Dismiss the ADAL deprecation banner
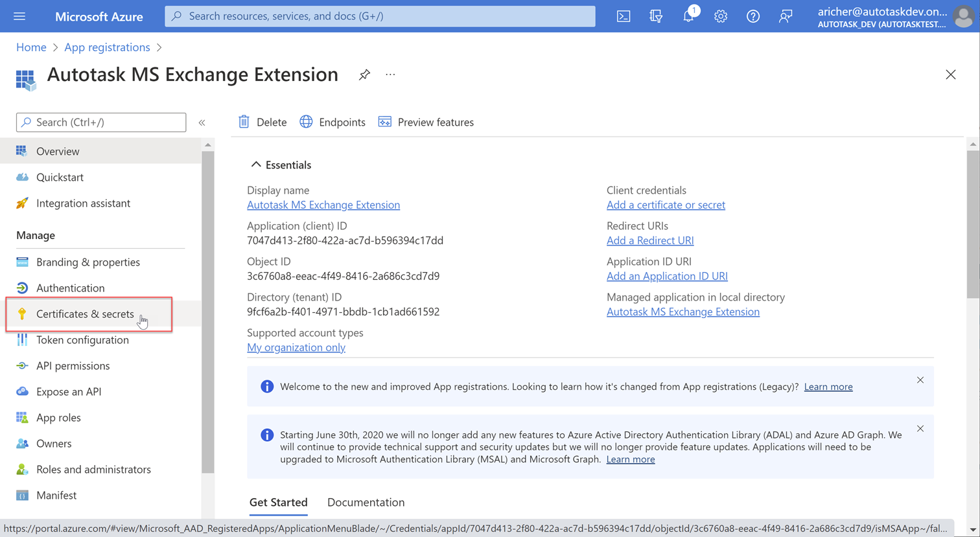Viewport: 980px width, 537px height. pos(920,429)
